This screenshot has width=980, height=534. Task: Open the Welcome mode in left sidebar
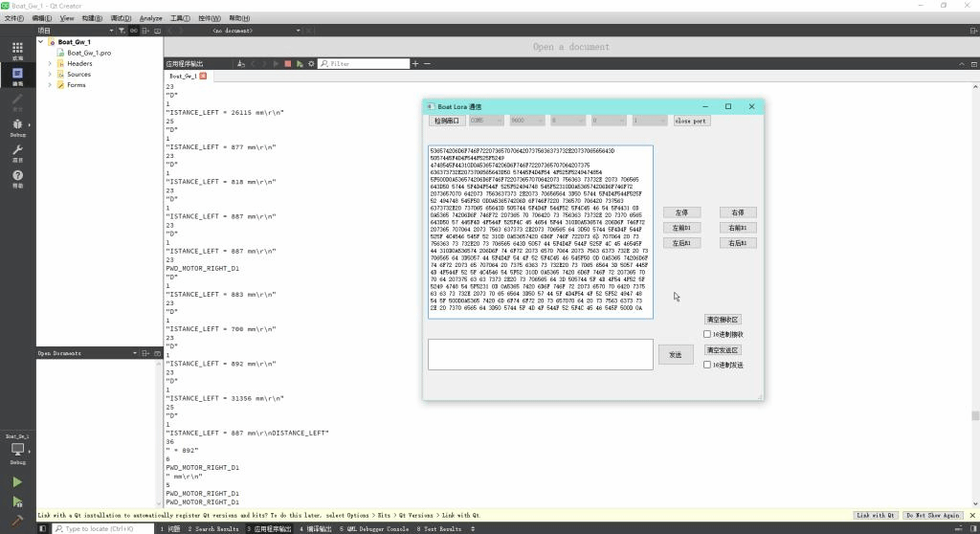[17, 51]
